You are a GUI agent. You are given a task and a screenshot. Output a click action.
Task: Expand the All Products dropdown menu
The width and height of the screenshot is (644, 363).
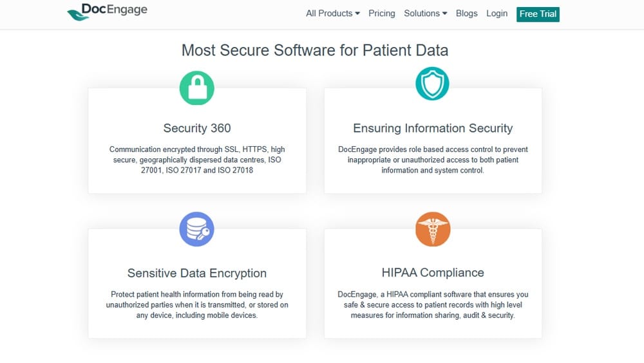(332, 14)
